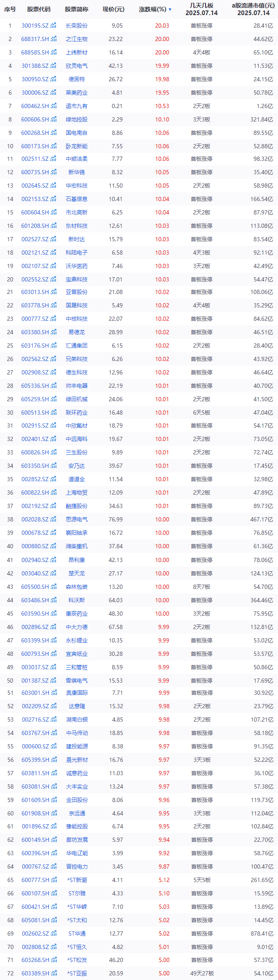Open stock code link 688317.SH

pyautogui.click(x=35, y=39)
